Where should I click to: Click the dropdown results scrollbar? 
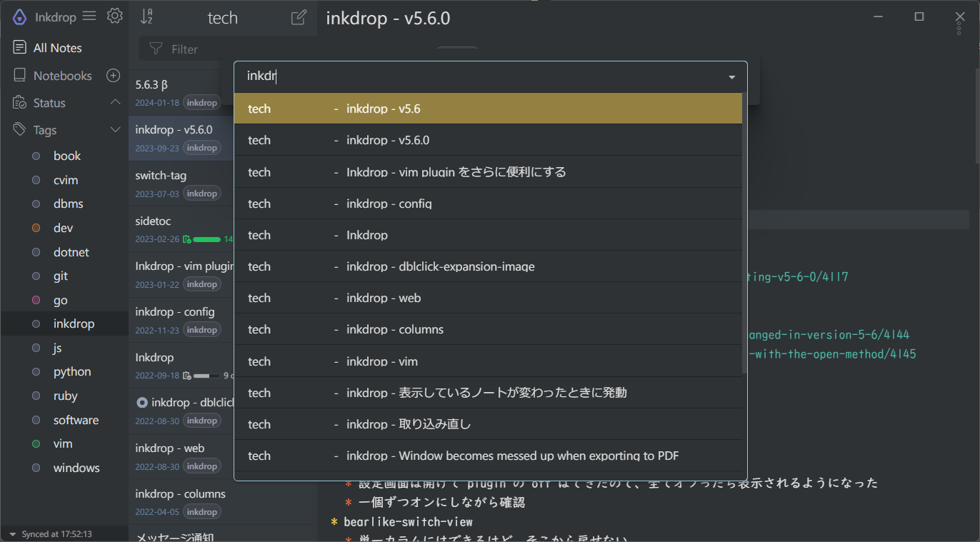[x=744, y=233]
